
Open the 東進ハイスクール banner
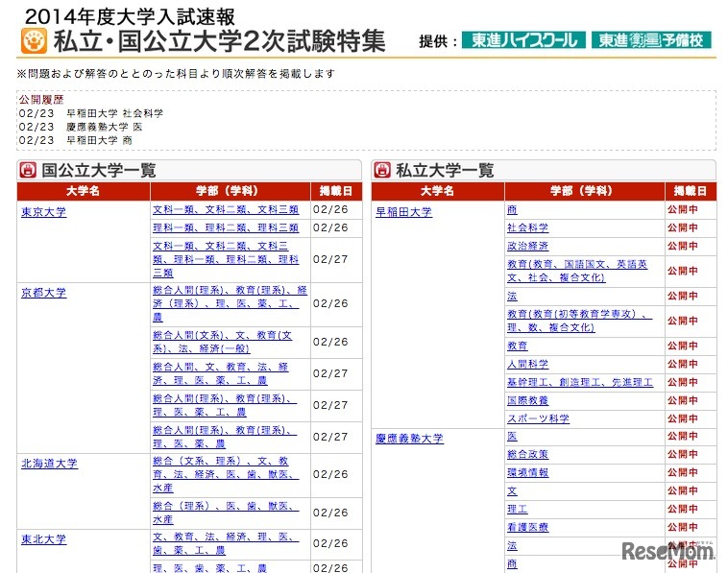click(x=523, y=40)
